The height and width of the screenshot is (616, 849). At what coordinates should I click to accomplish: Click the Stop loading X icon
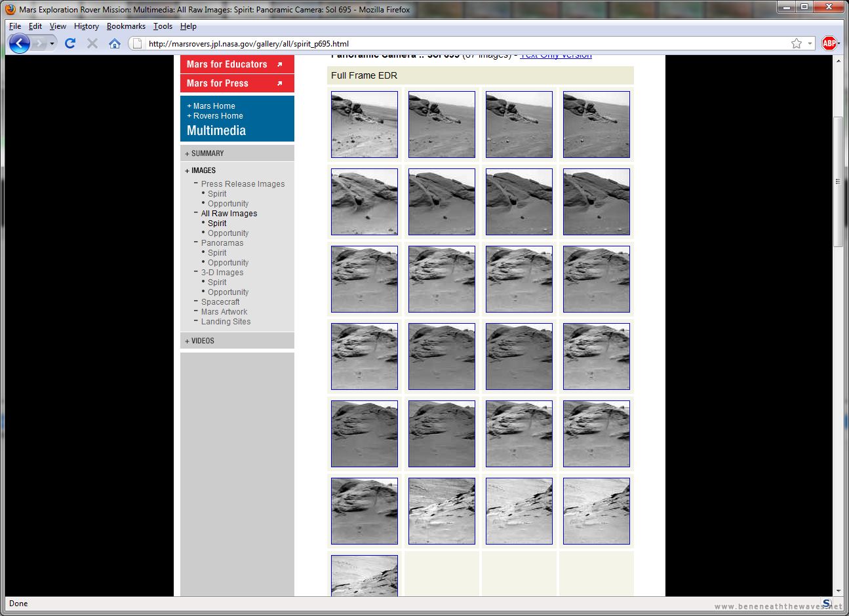pos(92,43)
